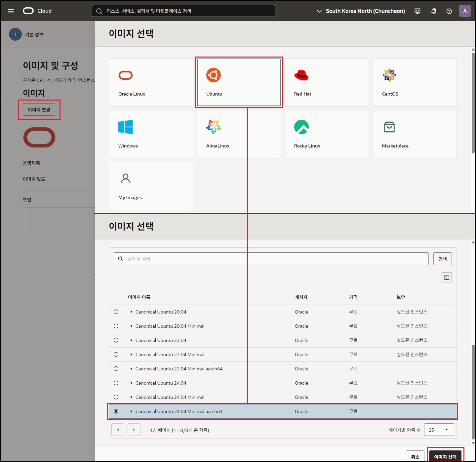Expand Canonical Ubuntu 20.04 Minimal row details
This screenshot has height=462, width=476.
point(131,326)
